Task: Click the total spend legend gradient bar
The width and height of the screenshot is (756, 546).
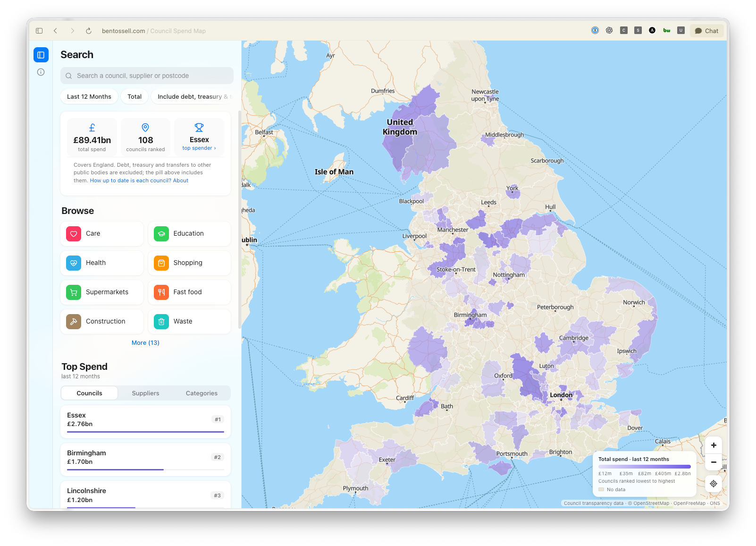Action: coord(644,467)
